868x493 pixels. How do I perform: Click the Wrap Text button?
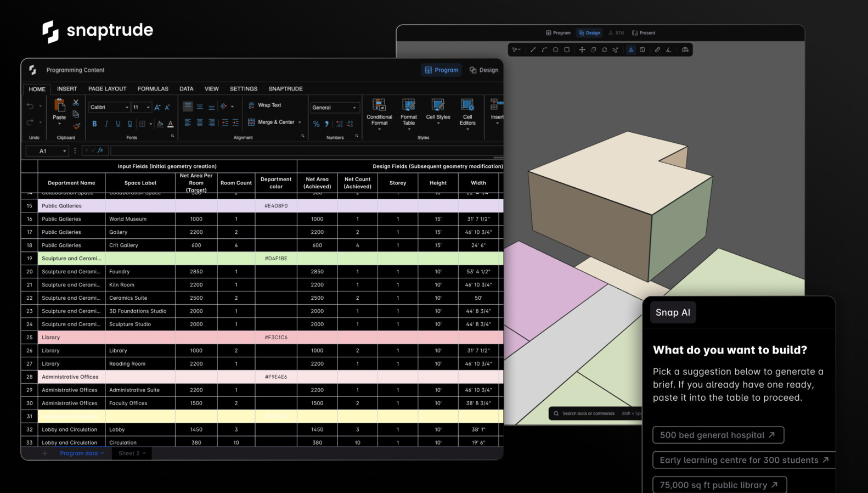coord(264,105)
